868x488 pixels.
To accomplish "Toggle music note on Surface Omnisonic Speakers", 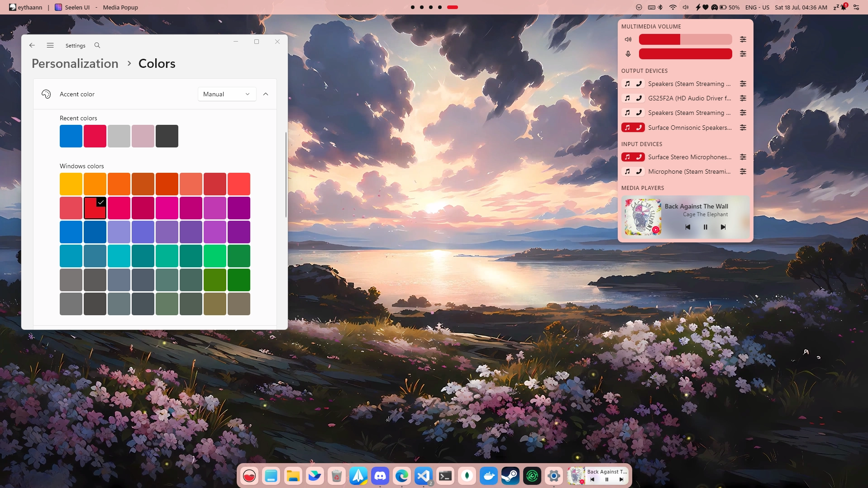I will (x=627, y=128).
